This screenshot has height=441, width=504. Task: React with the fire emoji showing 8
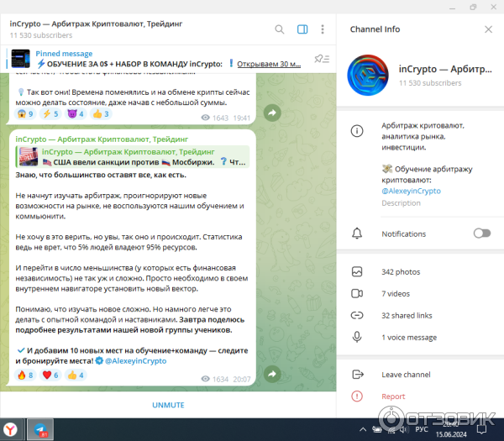pos(25,375)
